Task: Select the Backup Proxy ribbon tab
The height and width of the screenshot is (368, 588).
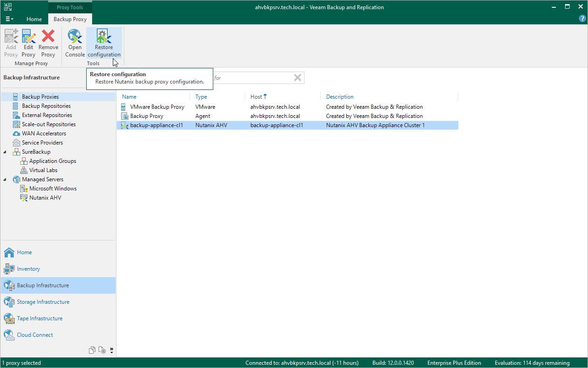Action: 70,19
